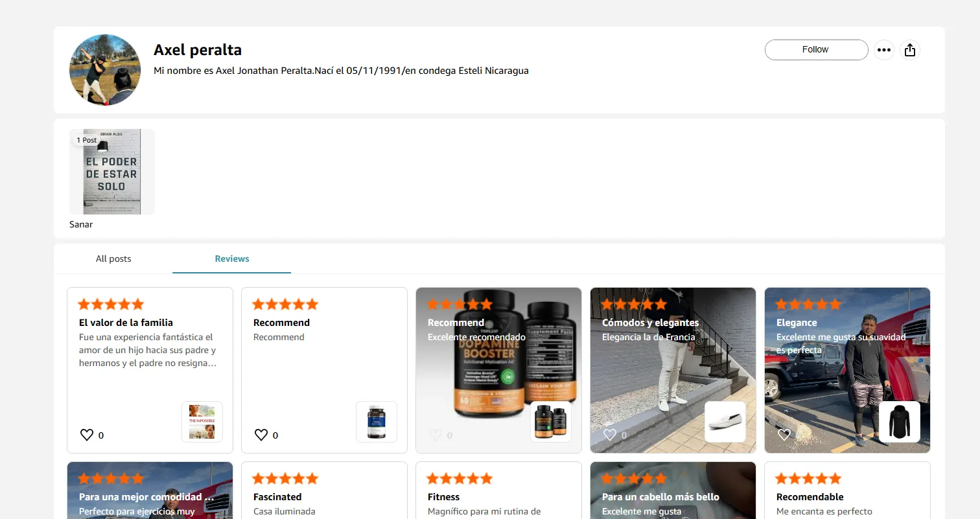The image size is (980, 519).
Task: Like the 'Elegance' hoodie review
Action: [784, 435]
